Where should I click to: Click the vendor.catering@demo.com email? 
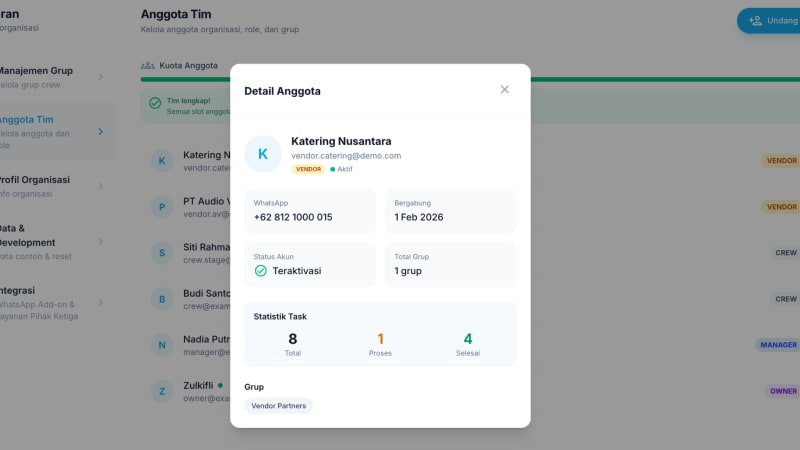[346, 156]
